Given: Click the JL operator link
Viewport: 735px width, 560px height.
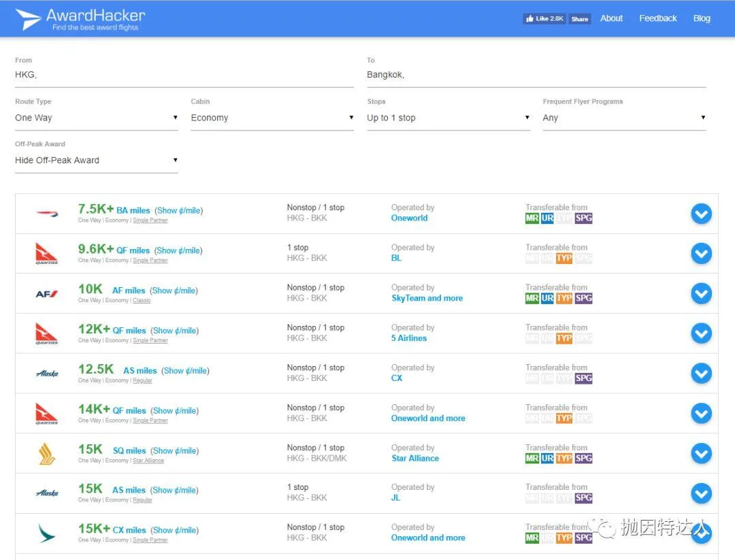Looking at the screenshot, I should pyautogui.click(x=395, y=497).
